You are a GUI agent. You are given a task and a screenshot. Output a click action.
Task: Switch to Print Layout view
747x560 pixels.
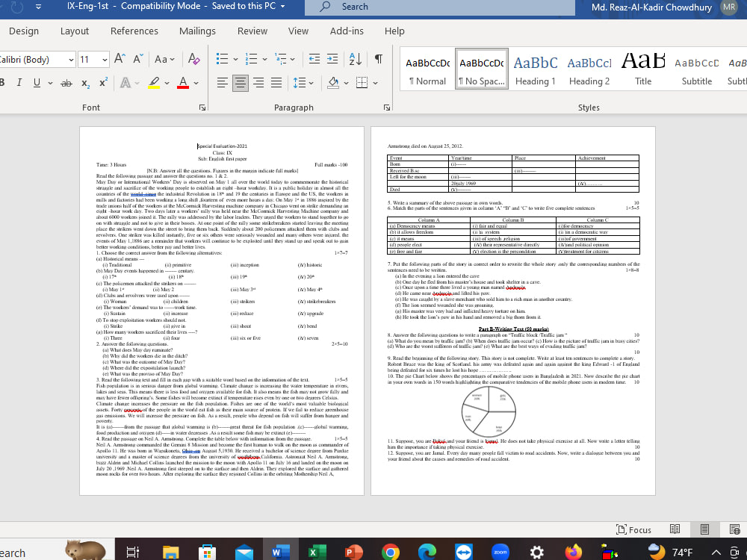(704, 529)
